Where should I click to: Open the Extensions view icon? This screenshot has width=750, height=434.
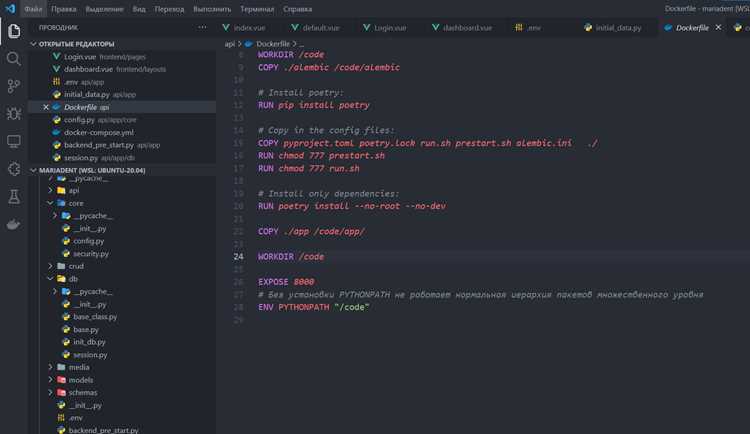click(13, 169)
